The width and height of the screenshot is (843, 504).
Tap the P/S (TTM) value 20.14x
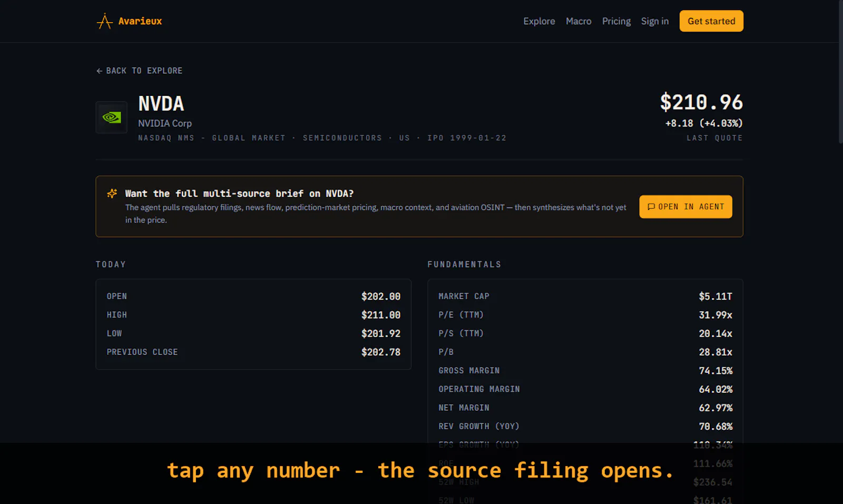click(x=715, y=333)
